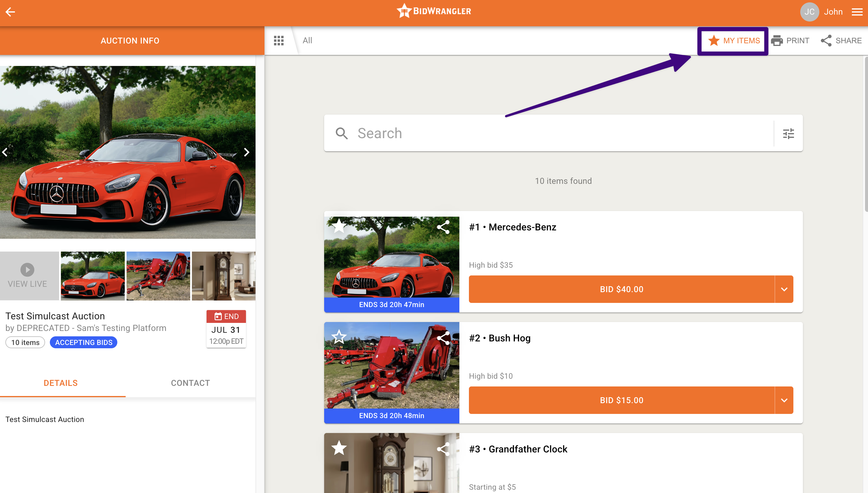Print the auction catalog
This screenshot has height=493, width=868.
pyautogui.click(x=790, y=41)
